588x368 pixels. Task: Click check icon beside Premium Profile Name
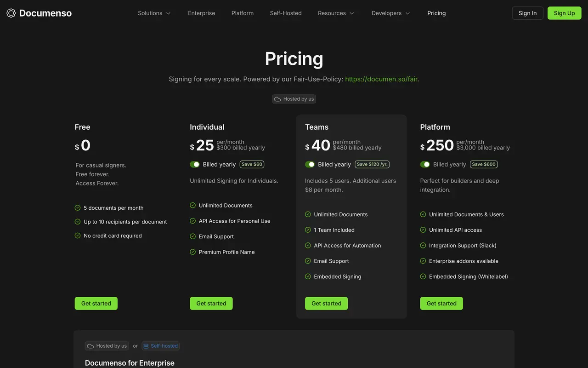coord(193,252)
